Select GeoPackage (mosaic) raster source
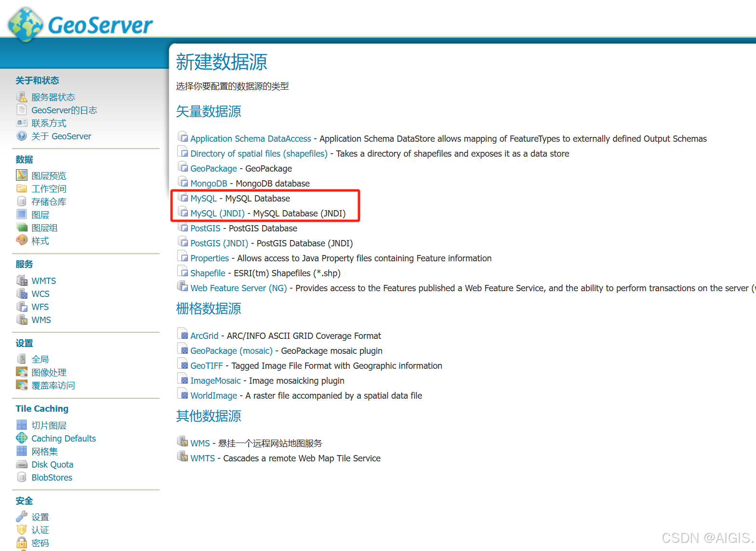756x551 pixels. [x=231, y=351]
